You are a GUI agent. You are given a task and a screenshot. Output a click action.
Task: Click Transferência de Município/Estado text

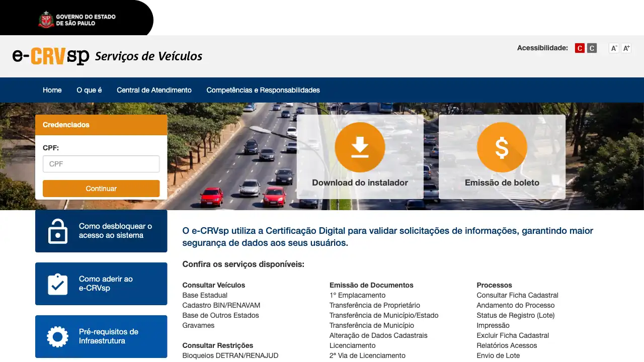384,315
